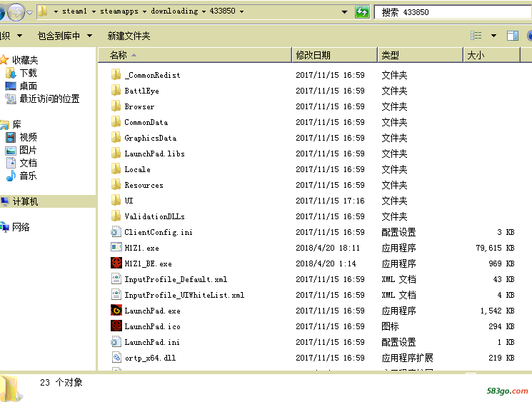Select the UI folder icon
Image resolution: width=532 pixels, height=402 pixels.
116,200
